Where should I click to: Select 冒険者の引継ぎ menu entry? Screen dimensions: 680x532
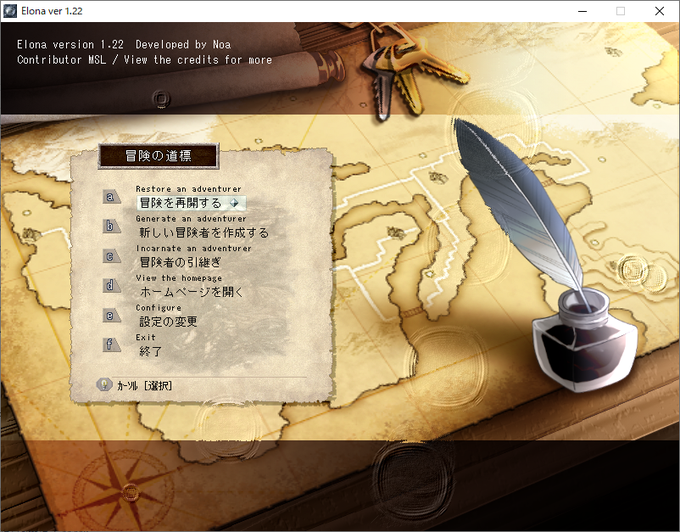(180, 262)
